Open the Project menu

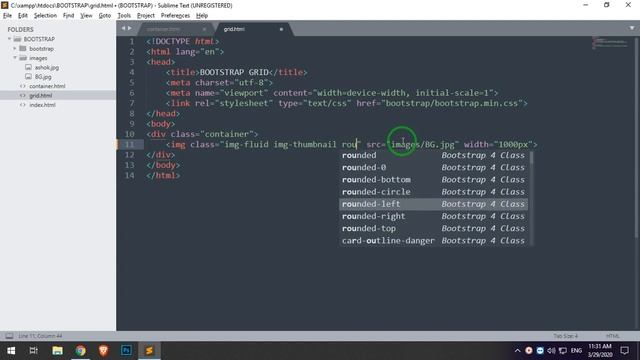tap(146, 16)
